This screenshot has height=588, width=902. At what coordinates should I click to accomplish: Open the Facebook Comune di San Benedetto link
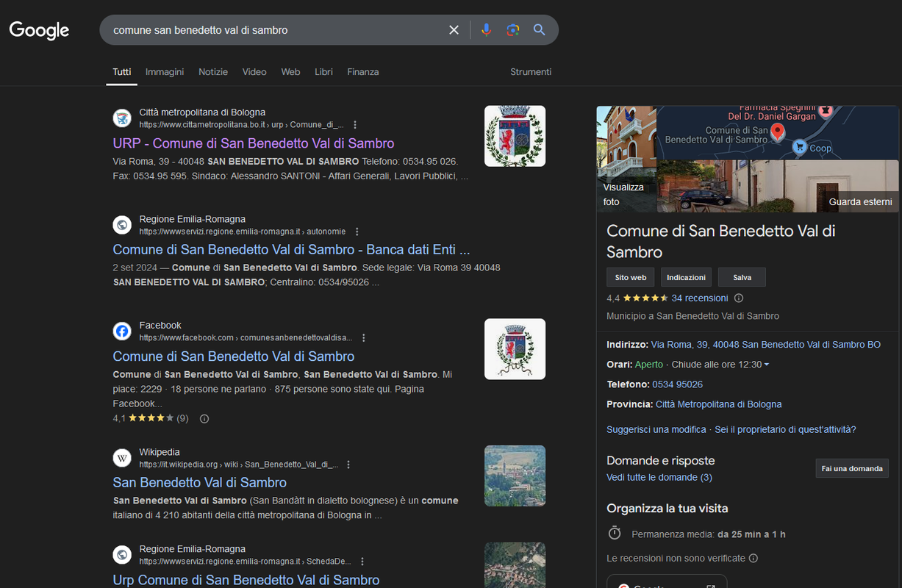coord(234,356)
